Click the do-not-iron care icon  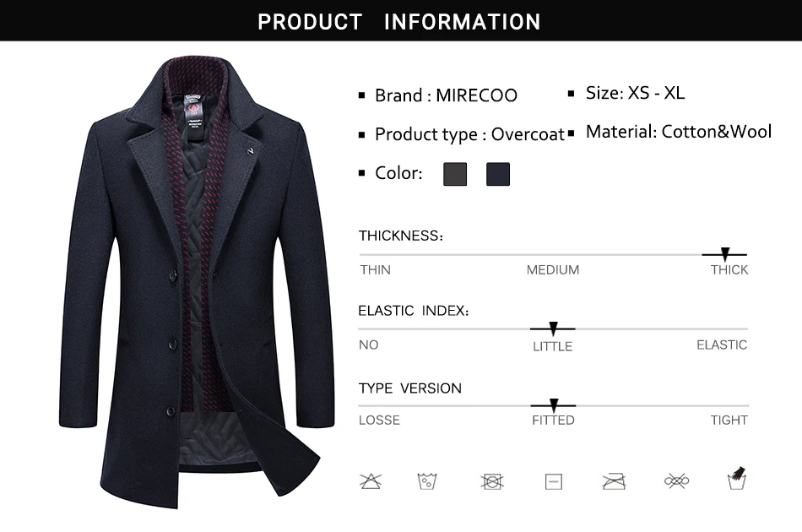coord(614,481)
